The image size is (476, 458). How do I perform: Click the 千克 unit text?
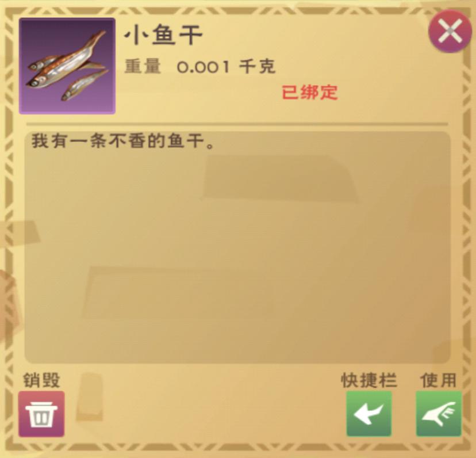click(257, 66)
